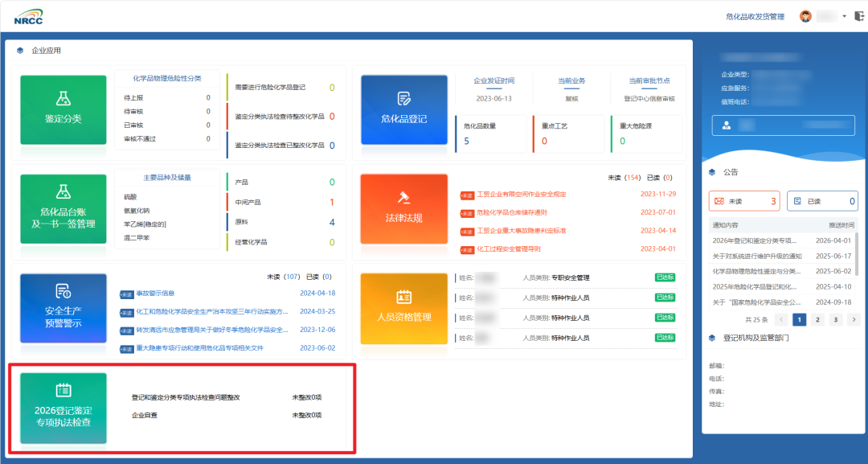Select notice page 1
The width and height of the screenshot is (868, 464).
point(800,319)
